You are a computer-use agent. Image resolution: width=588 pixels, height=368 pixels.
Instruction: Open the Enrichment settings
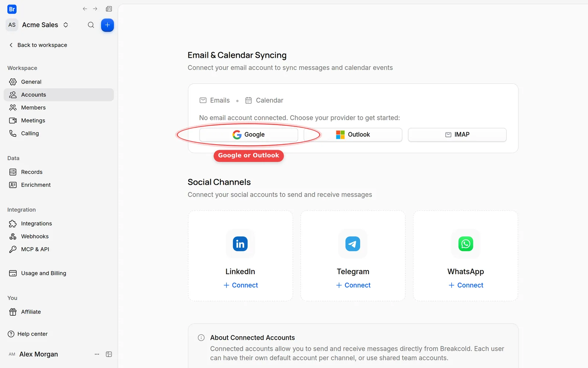tap(59, 185)
